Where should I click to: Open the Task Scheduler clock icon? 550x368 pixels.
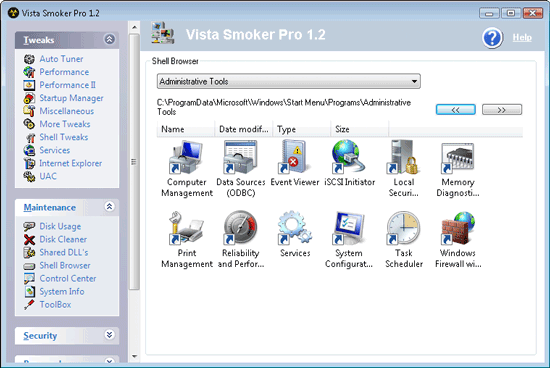[x=403, y=228]
